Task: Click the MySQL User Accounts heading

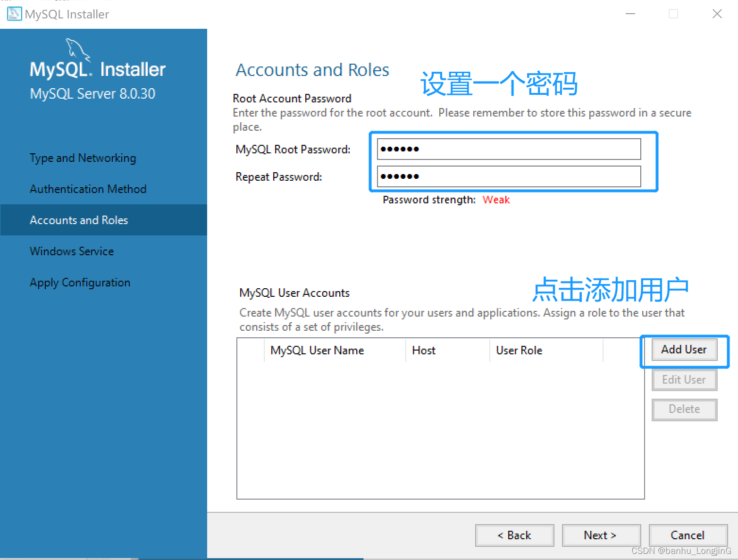Action: pos(294,293)
